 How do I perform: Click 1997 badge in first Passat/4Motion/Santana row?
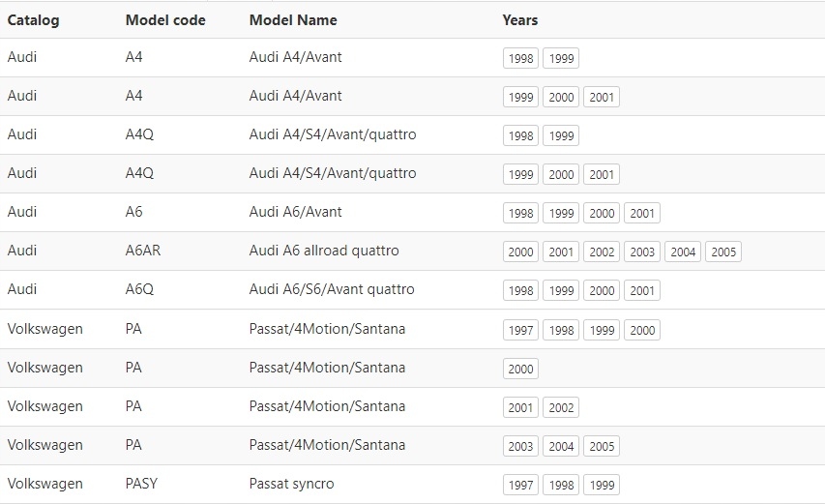[x=520, y=331]
